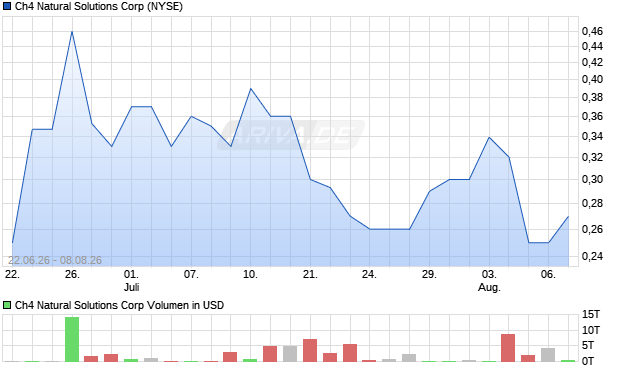Viewport: 620px width, 371px height.
Task: Click the price axis label 0,44
Action: pyautogui.click(x=592, y=46)
